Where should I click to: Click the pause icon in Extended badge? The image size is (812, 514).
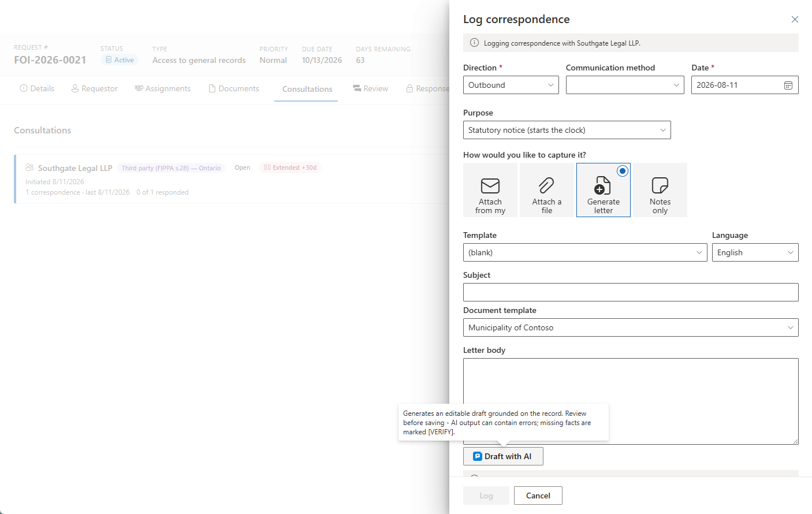(267, 167)
